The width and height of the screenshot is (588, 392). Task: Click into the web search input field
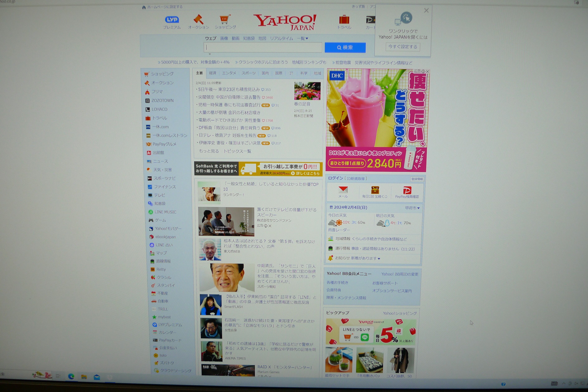click(263, 47)
